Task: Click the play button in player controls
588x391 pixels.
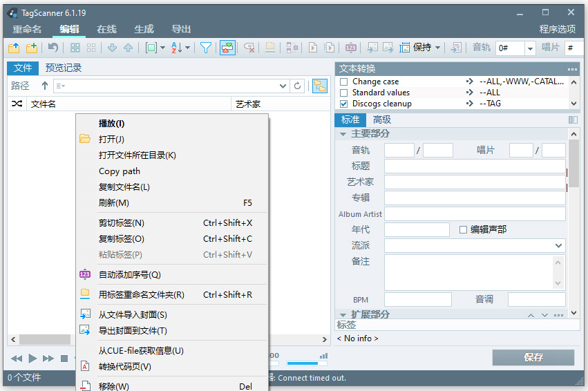Action: [x=32, y=359]
